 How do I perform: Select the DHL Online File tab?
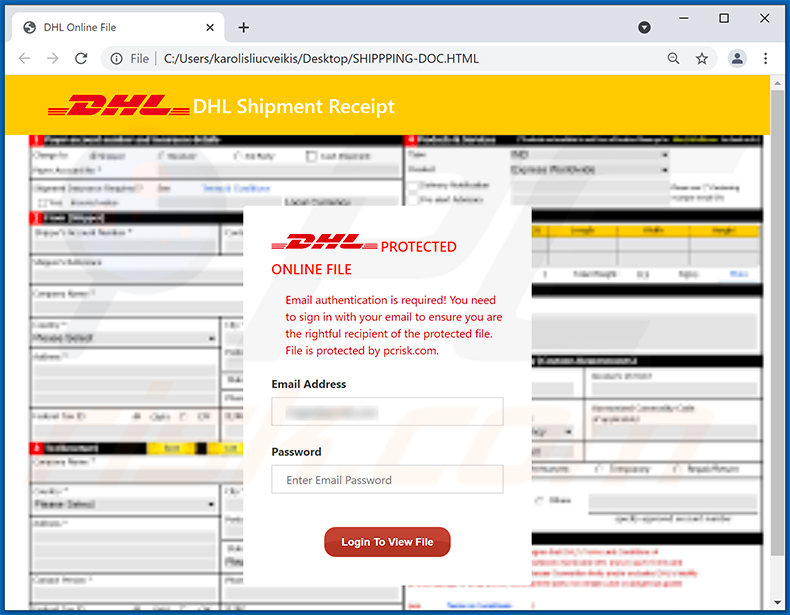click(118, 27)
